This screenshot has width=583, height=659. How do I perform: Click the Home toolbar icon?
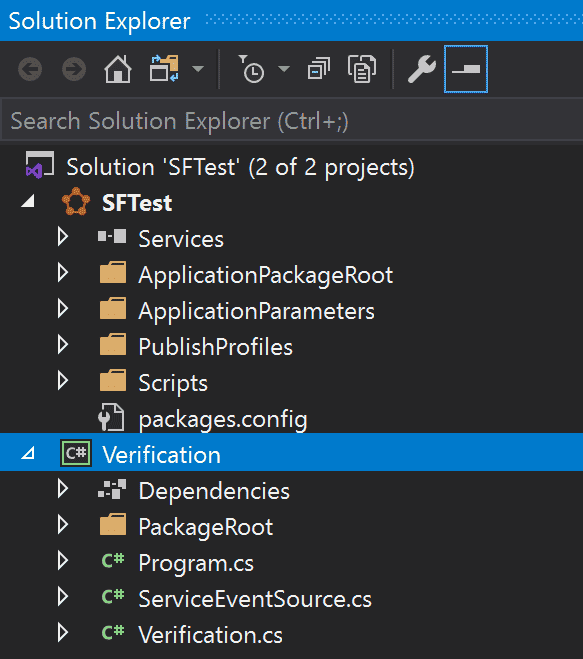coord(118,69)
